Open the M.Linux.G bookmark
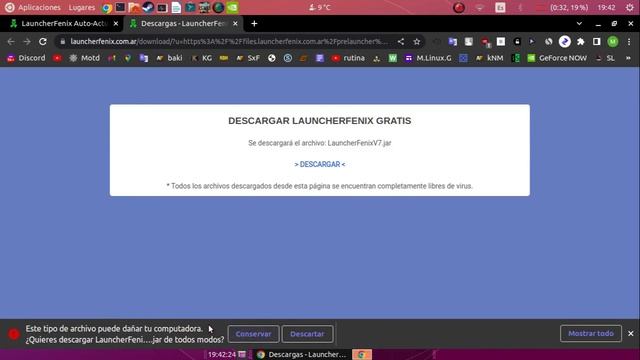 428,58
